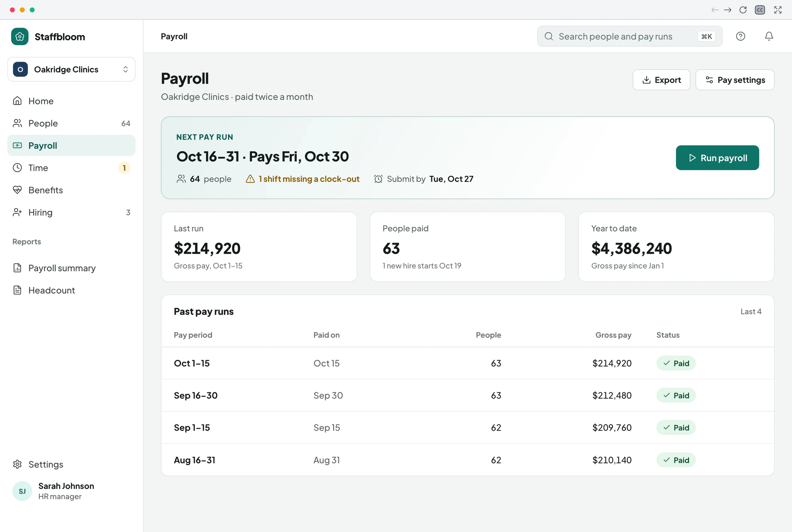Click the browser forward arrow
Viewport: 792px width, 532px height.
pos(728,10)
